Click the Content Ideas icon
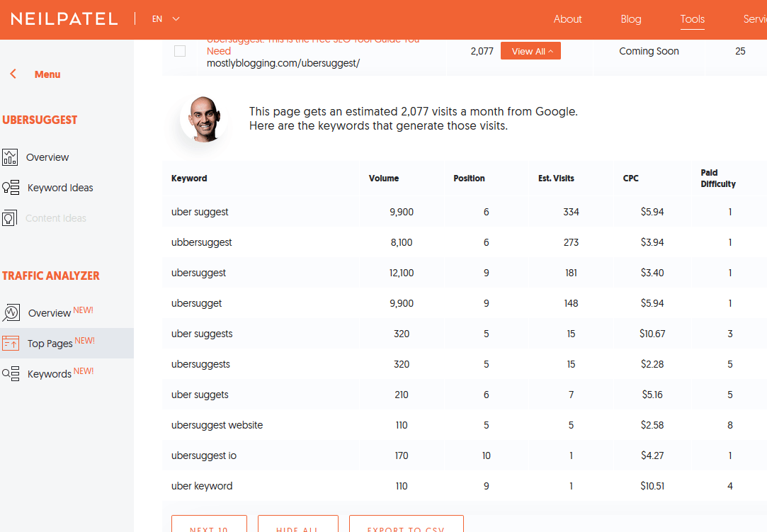Viewport: 767px width, 532px height. click(9, 217)
